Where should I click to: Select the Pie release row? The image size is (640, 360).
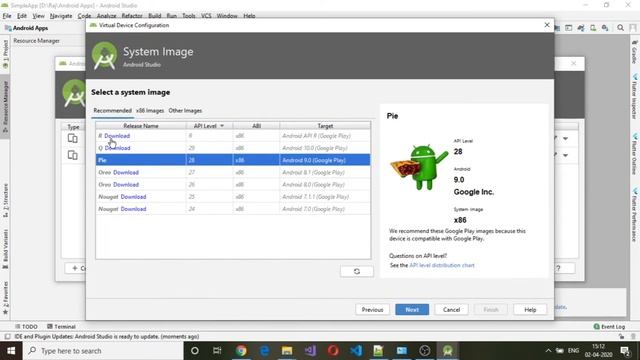click(233, 160)
